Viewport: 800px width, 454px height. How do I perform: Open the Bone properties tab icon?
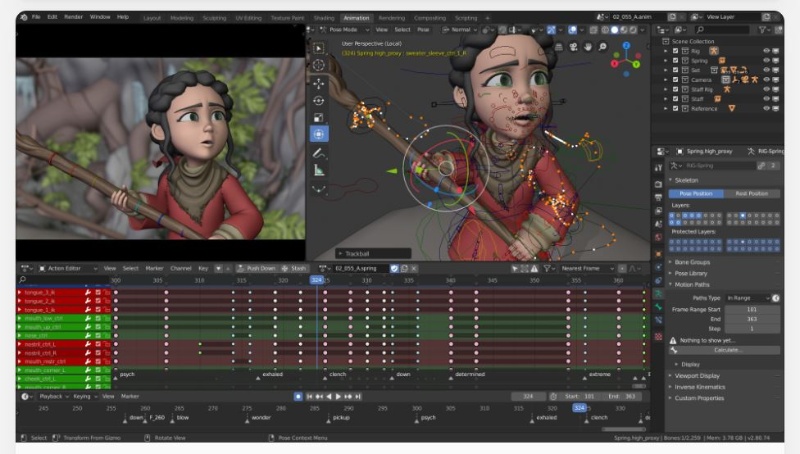pyautogui.click(x=659, y=307)
